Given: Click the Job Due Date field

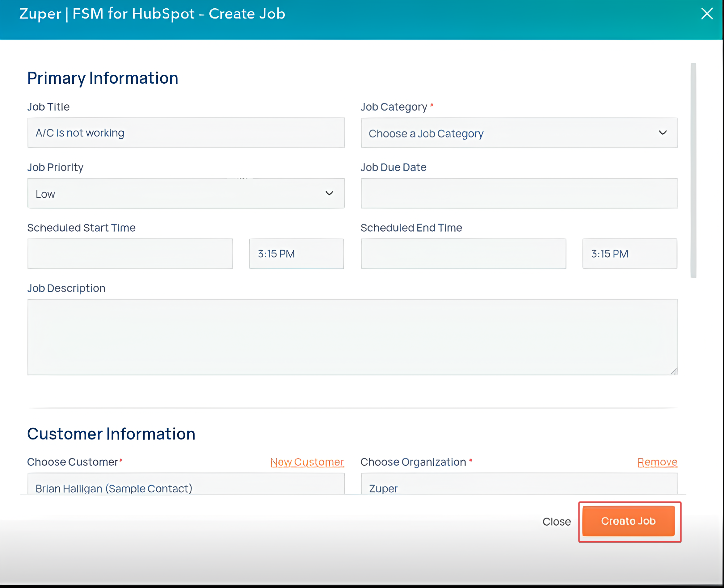Looking at the screenshot, I should click(x=519, y=193).
